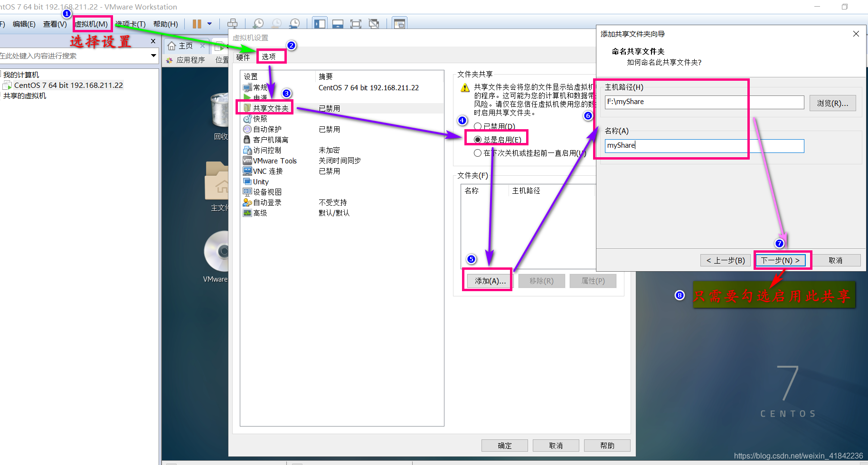Open the 虚拟机(M) menu
Viewport: 868px width, 465px height.
pos(92,24)
